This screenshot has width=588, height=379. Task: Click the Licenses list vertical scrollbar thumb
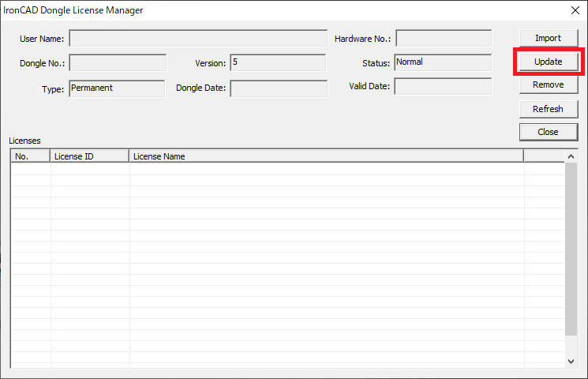point(571,250)
